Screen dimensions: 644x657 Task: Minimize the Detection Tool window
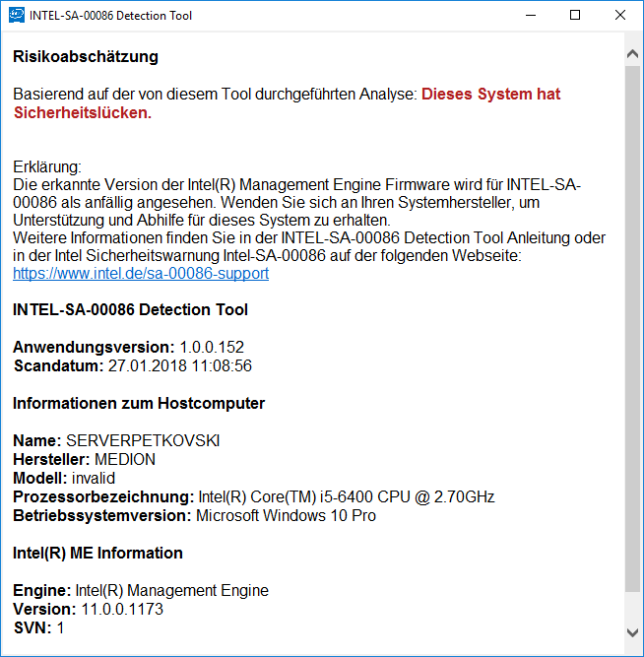[530, 15]
